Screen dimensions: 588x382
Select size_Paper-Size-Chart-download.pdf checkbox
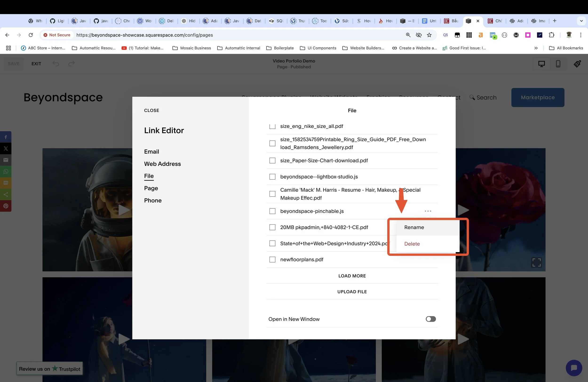click(x=272, y=160)
